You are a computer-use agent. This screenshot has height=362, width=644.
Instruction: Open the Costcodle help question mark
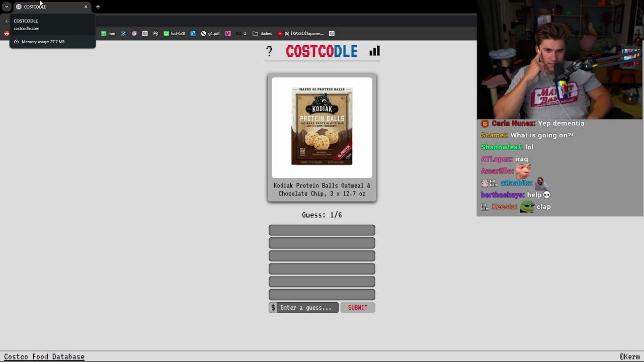click(269, 51)
